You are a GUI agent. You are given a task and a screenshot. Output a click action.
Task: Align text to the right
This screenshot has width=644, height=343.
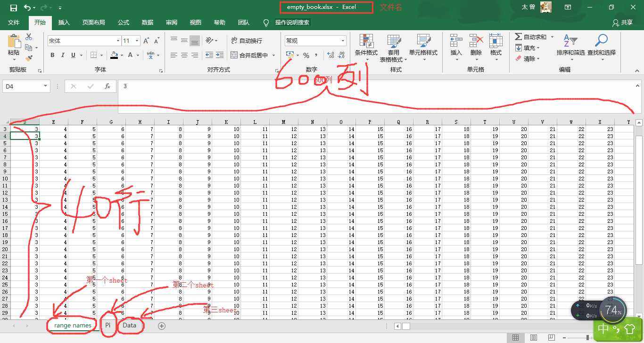(x=195, y=55)
